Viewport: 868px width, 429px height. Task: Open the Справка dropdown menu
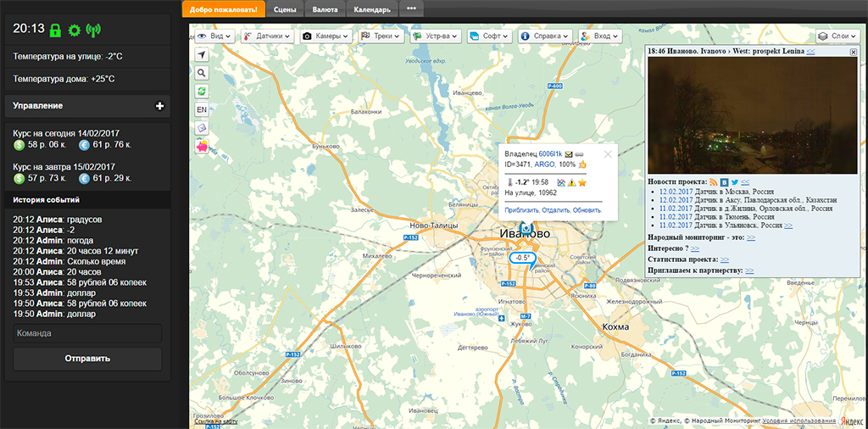(545, 36)
